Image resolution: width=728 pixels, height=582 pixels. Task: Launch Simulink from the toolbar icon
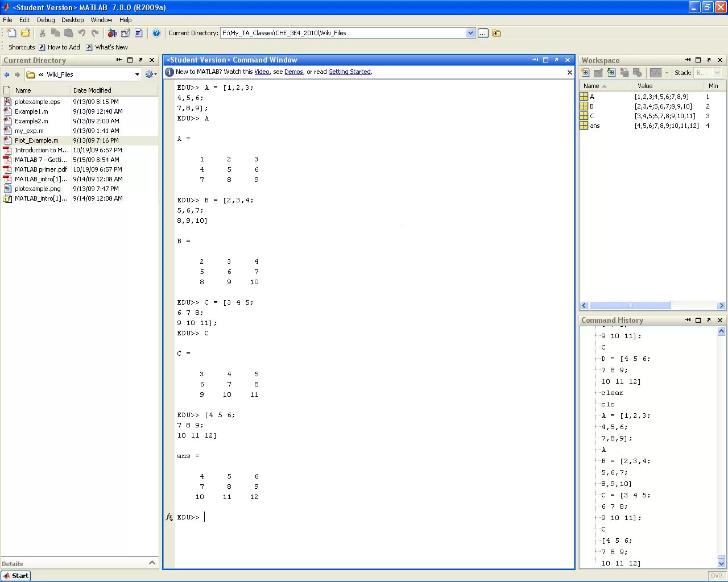(x=112, y=33)
